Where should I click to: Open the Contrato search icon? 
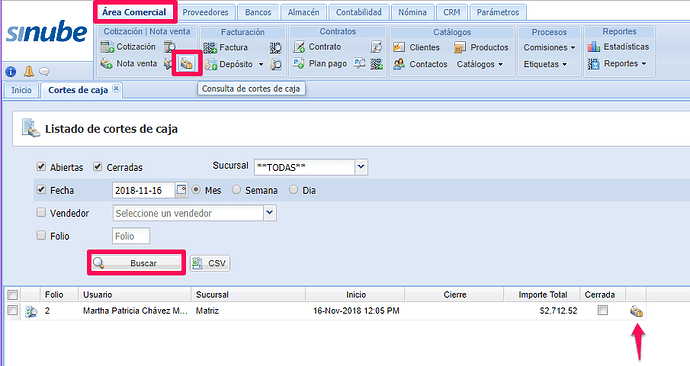point(376,47)
